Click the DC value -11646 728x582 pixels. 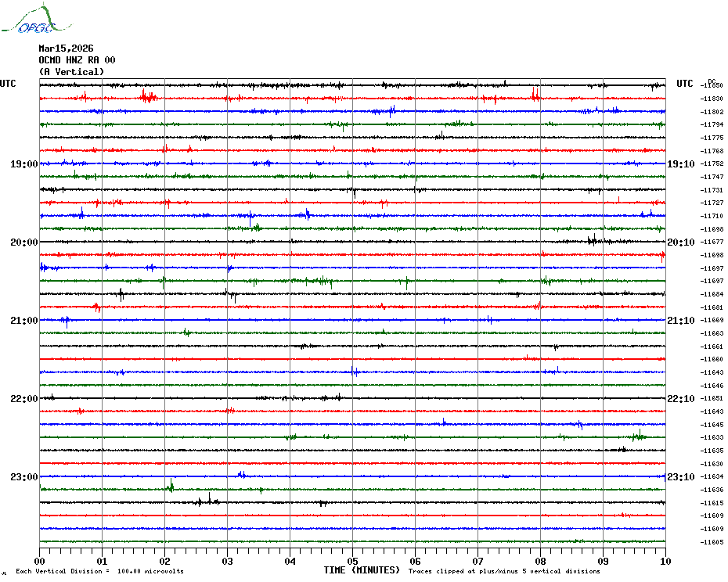click(x=712, y=386)
